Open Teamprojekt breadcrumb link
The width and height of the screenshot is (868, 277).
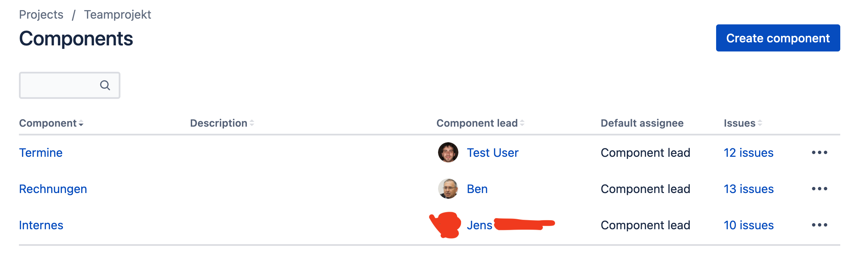(x=117, y=15)
